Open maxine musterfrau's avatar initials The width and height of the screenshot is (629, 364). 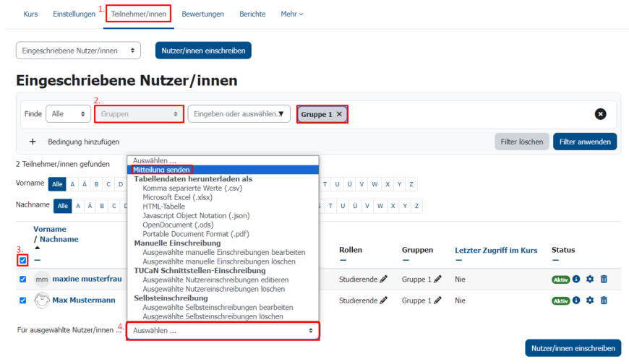coord(42,279)
